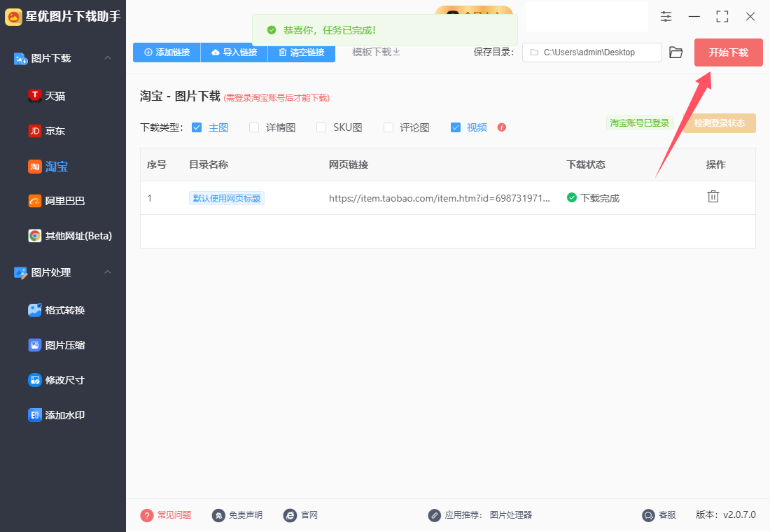Open the 客服 support link

point(667,514)
